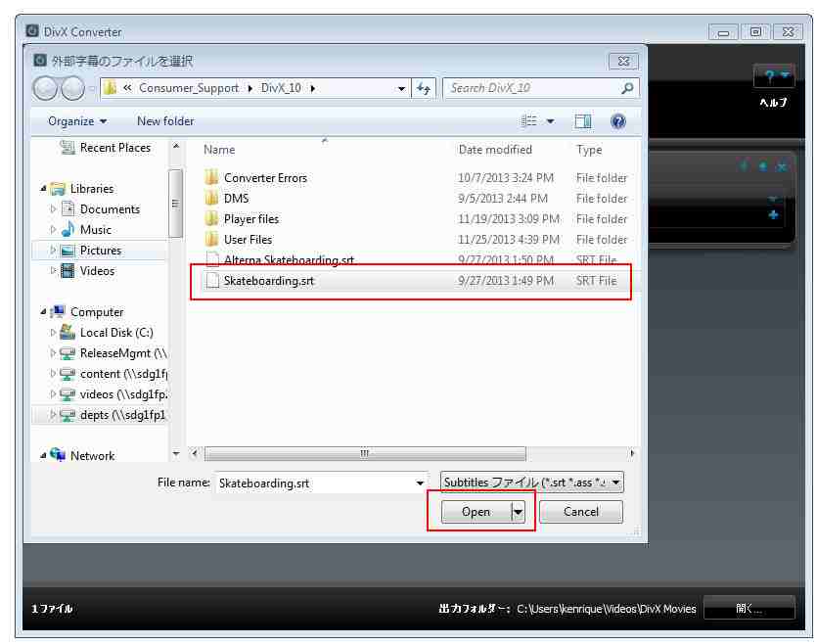
Task: Click the refresh button next to address bar
Action: tap(423, 89)
